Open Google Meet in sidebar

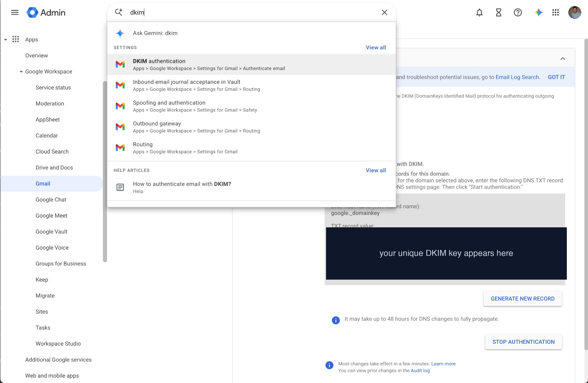[x=51, y=216]
